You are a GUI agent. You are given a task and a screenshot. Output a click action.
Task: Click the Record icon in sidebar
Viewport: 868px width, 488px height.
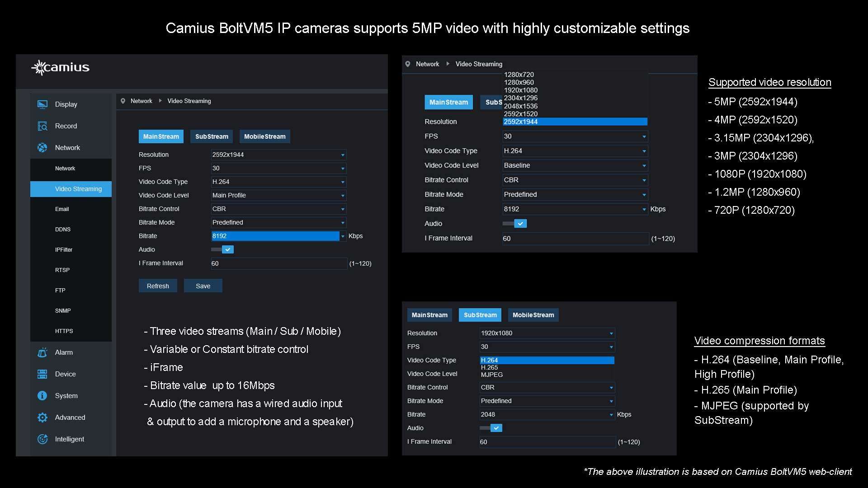42,126
